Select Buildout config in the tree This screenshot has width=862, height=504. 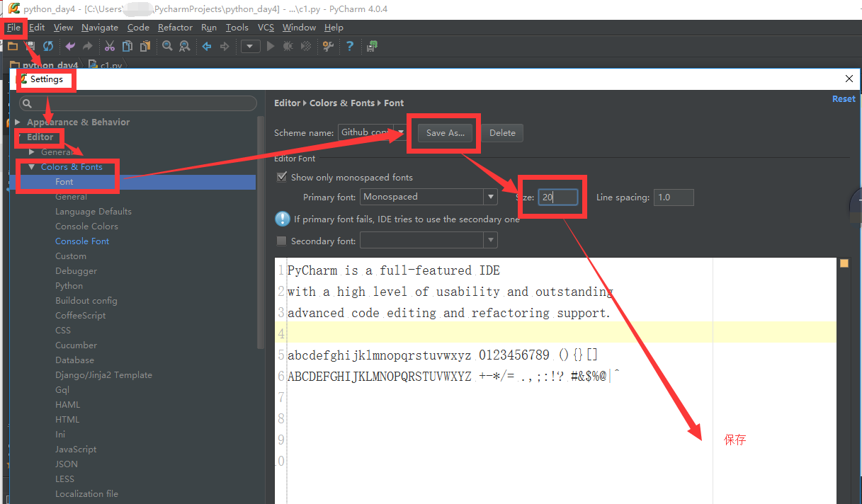86,300
